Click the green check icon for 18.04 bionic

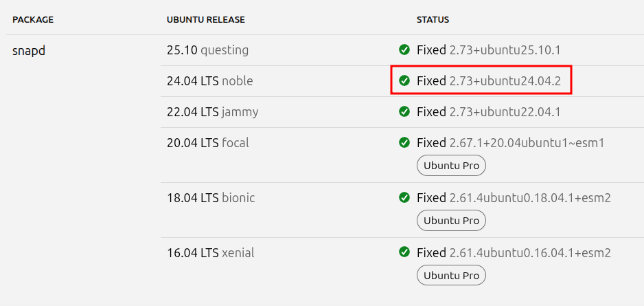(x=404, y=197)
